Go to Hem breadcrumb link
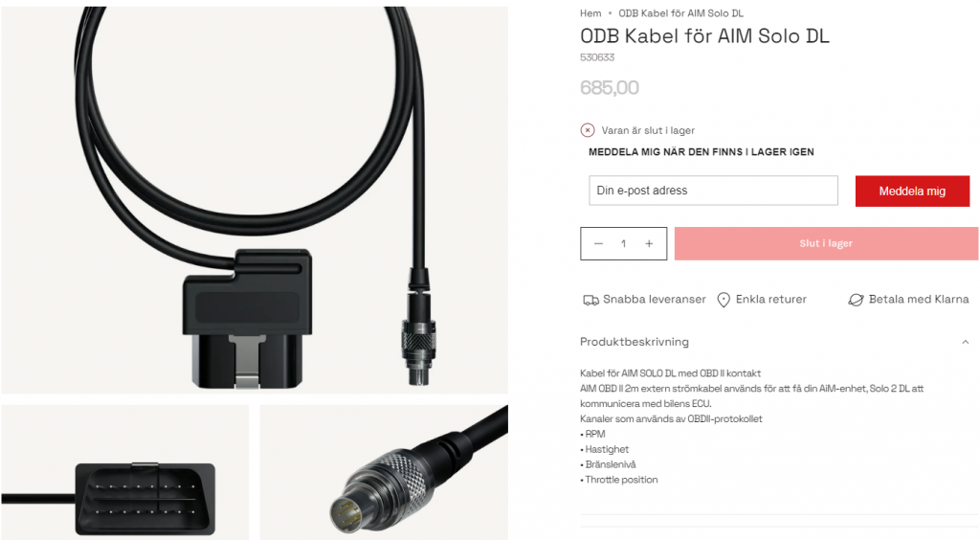Image resolution: width=980 pixels, height=540 pixels. (590, 13)
